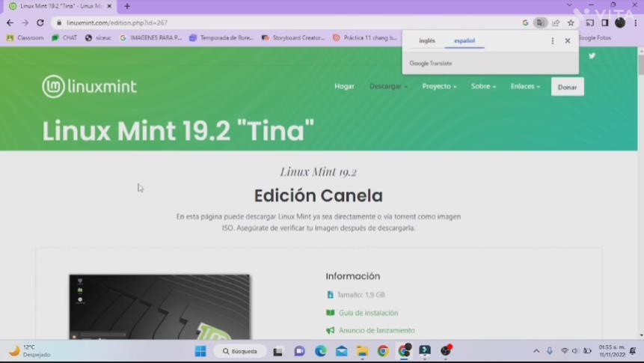Click the address bar URL field
Viewport: 644px width, 363px height.
(x=287, y=23)
